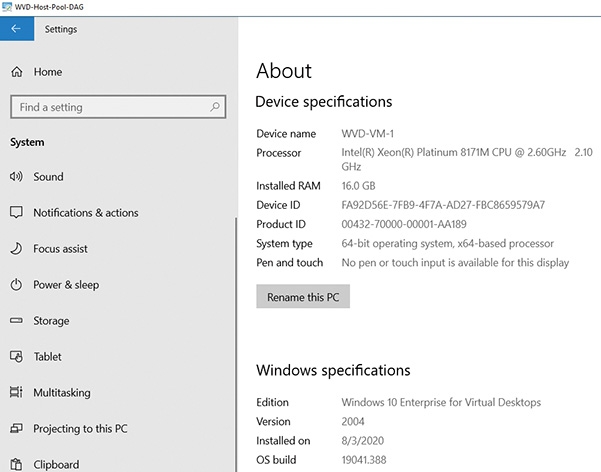Open Clipboard settings
This screenshot has width=601, height=472.
(x=56, y=464)
